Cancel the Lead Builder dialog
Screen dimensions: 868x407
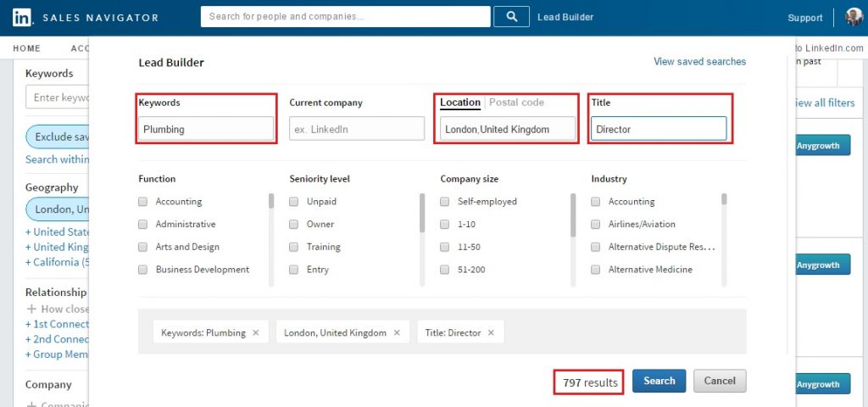[720, 381]
